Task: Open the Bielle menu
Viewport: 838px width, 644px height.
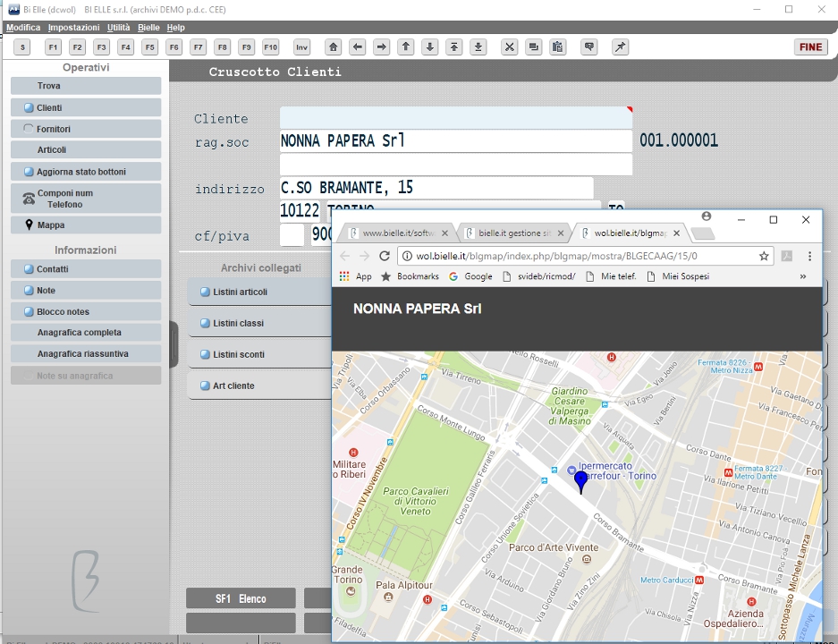Action: 148,27
